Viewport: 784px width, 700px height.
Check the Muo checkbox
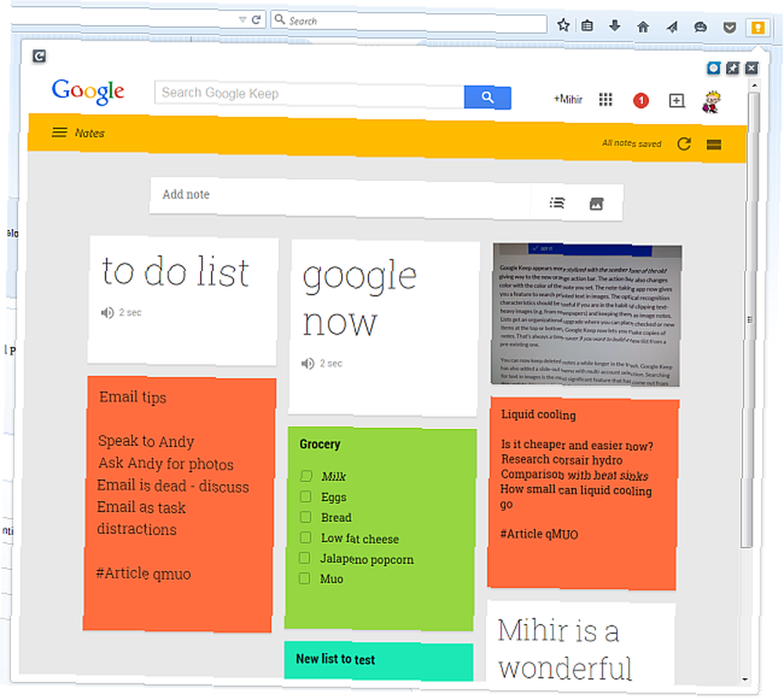304,578
